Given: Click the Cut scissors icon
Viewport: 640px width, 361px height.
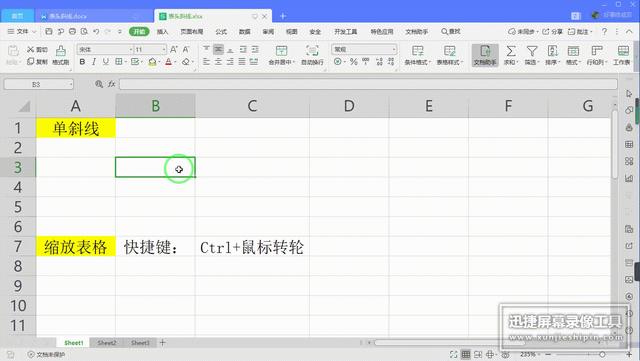Looking at the screenshot, I should (x=31, y=49).
